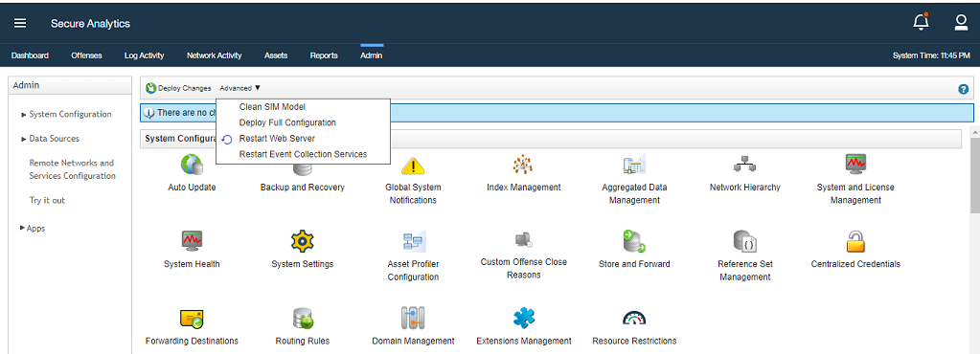Switch to the Offenses tab
Image resolution: width=980 pixels, height=354 pixels.
tap(87, 55)
